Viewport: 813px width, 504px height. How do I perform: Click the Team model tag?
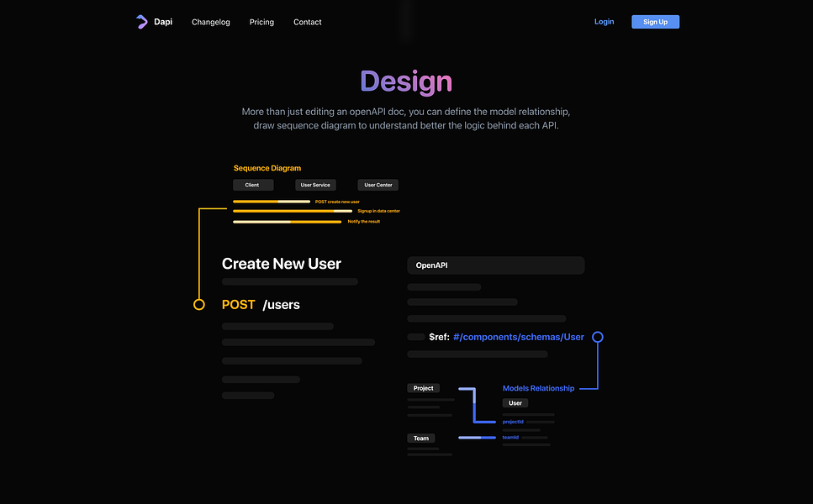pyautogui.click(x=421, y=438)
